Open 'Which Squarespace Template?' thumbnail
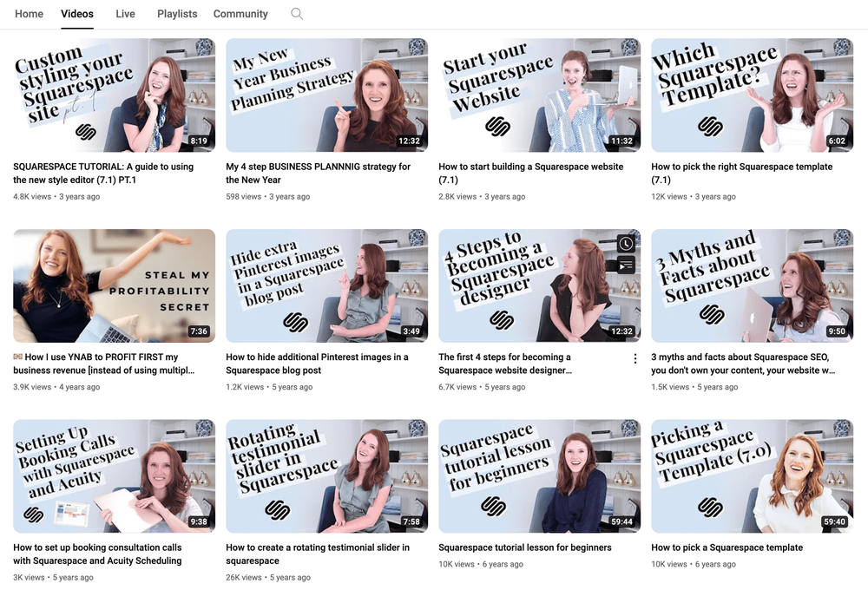This screenshot has height=590, width=868. click(752, 95)
